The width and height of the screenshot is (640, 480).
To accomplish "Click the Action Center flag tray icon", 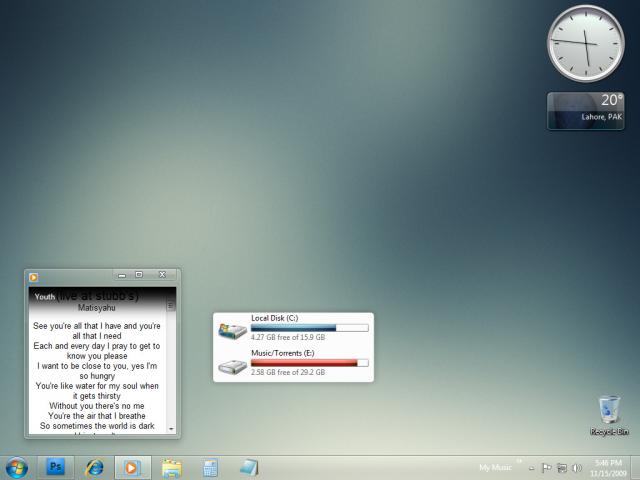I will coord(546,468).
